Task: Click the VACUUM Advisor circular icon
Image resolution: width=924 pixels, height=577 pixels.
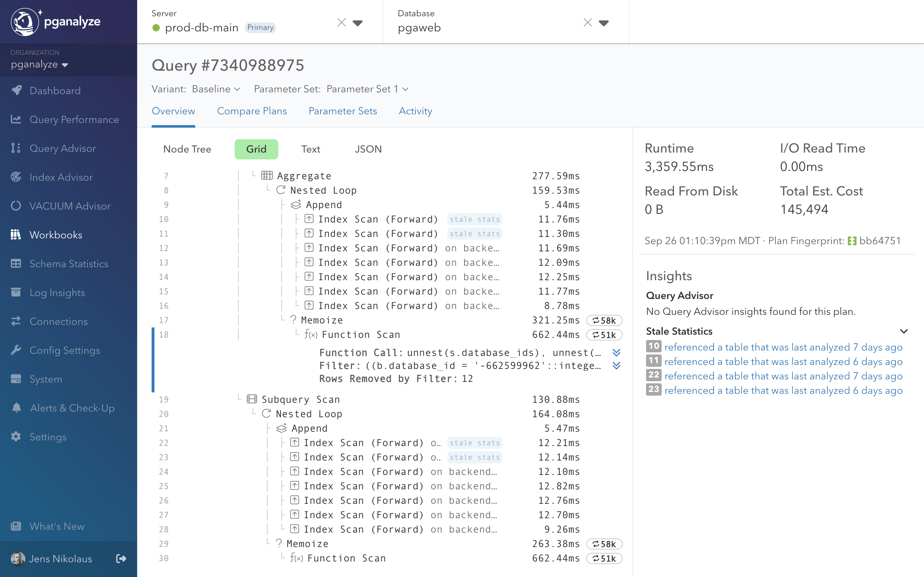Action: (16, 206)
